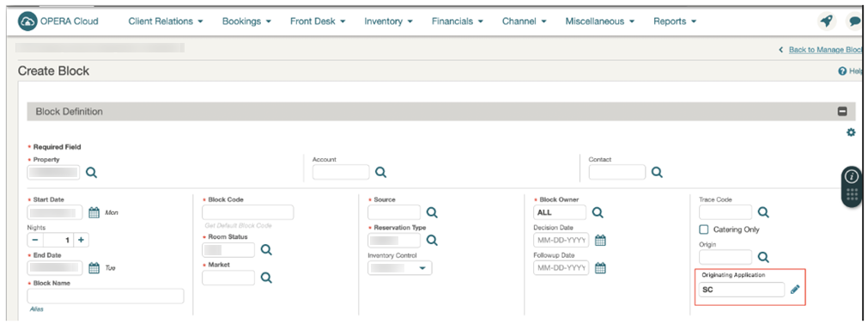Open the Front Desk menu
This screenshot has height=330, width=868.
(x=318, y=21)
